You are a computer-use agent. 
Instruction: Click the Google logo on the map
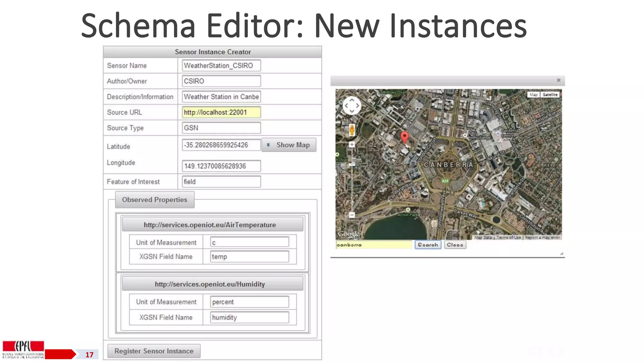(x=348, y=234)
